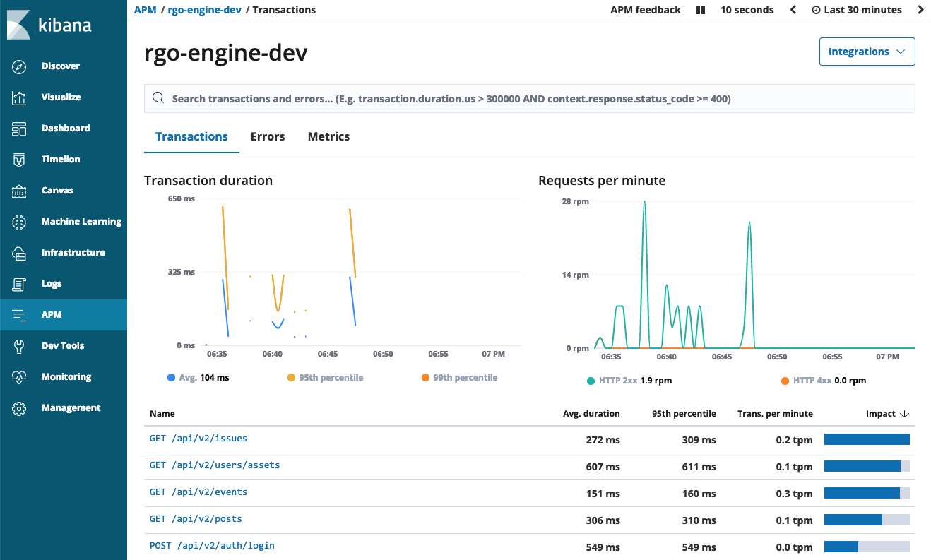Switch to the Transactions tab
Screen dimensions: 931x560
(x=191, y=136)
